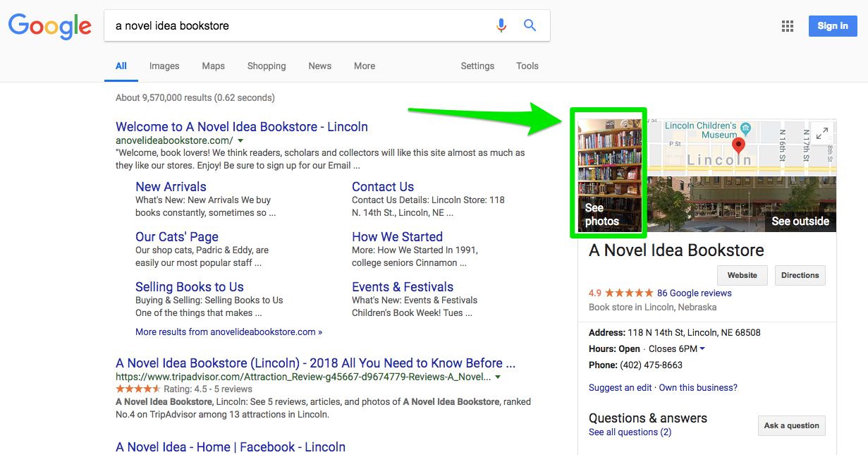Open the Google apps grid

tap(788, 26)
